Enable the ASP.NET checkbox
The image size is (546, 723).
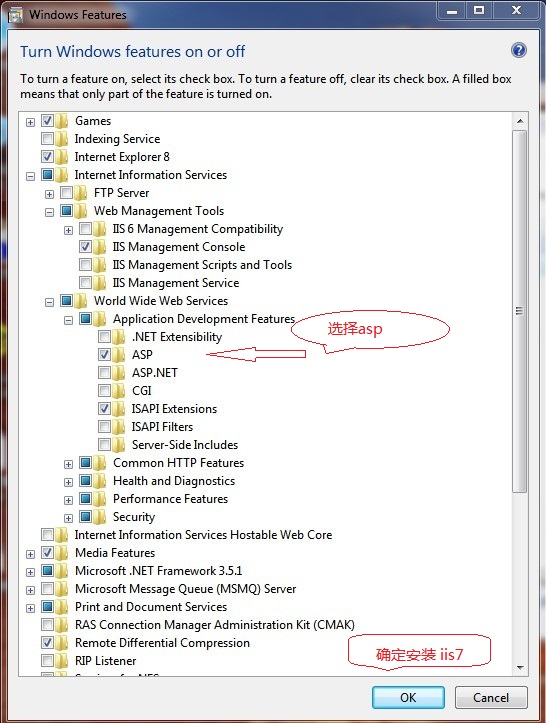[104, 372]
